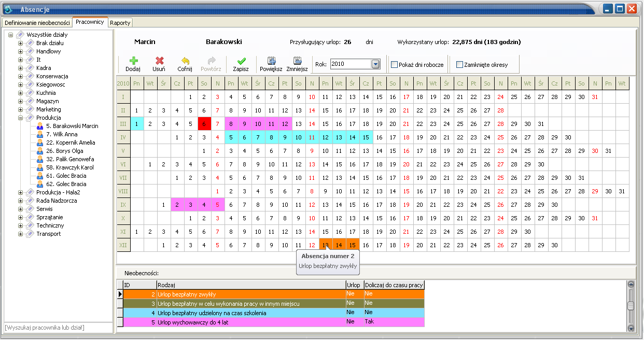
Task: Expand the Magazyn department node
Action: click(x=21, y=101)
